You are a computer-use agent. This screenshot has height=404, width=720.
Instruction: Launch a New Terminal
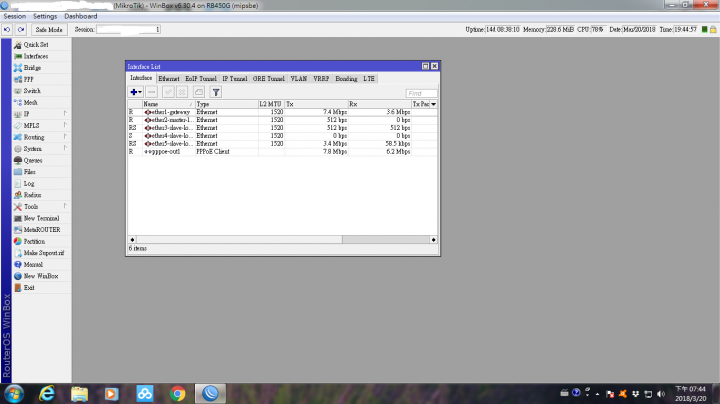(x=41, y=218)
